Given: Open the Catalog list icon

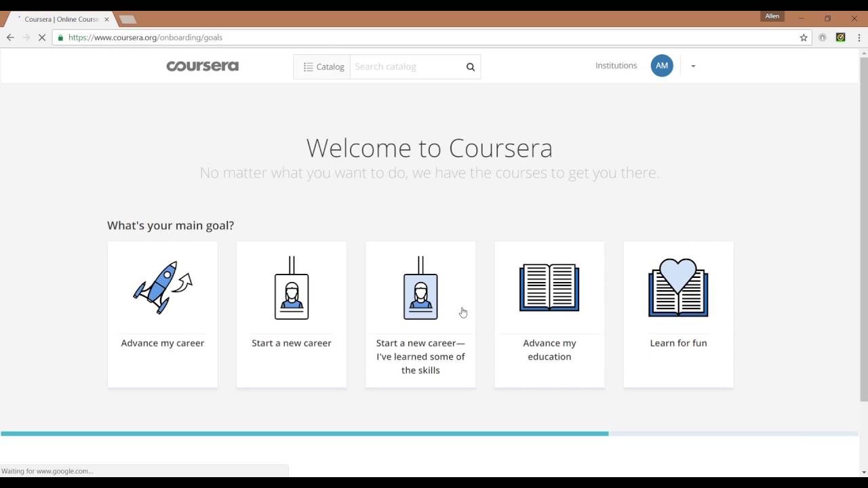Looking at the screenshot, I should click(x=307, y=66).
